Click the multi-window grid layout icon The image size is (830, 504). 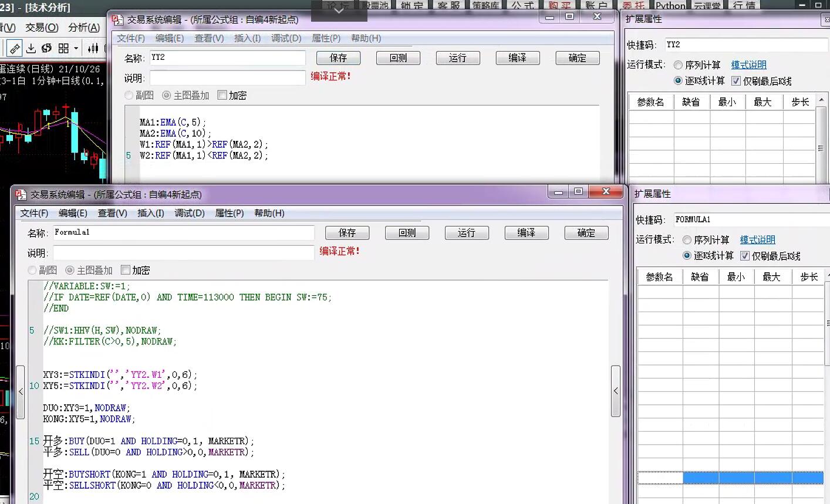[63, 48]
